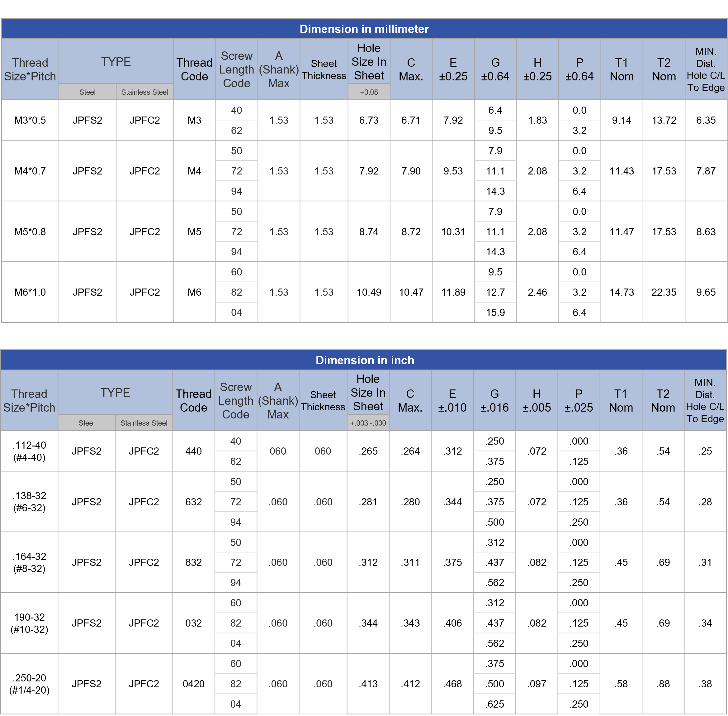
Task: Click C Max value 6.71
Action: (411, 120)
